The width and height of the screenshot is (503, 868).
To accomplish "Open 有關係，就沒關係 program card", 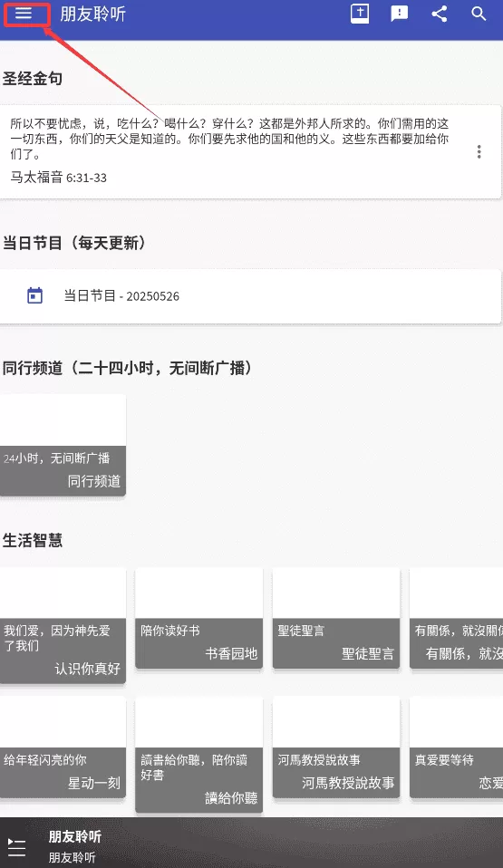I will 457,618.
